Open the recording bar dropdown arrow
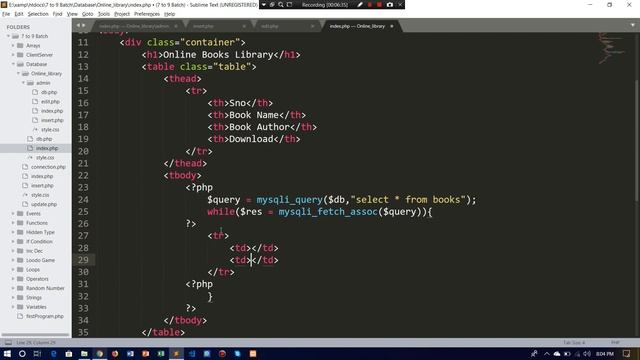 point(264,4)
